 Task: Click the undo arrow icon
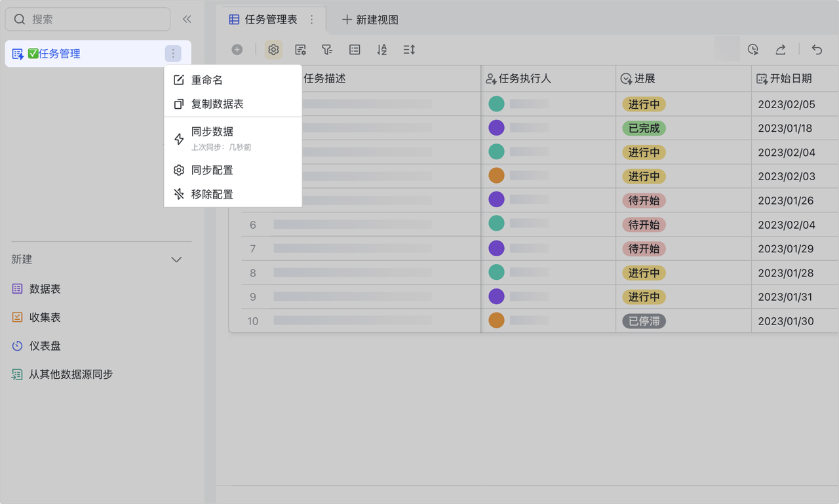(817, 50)
